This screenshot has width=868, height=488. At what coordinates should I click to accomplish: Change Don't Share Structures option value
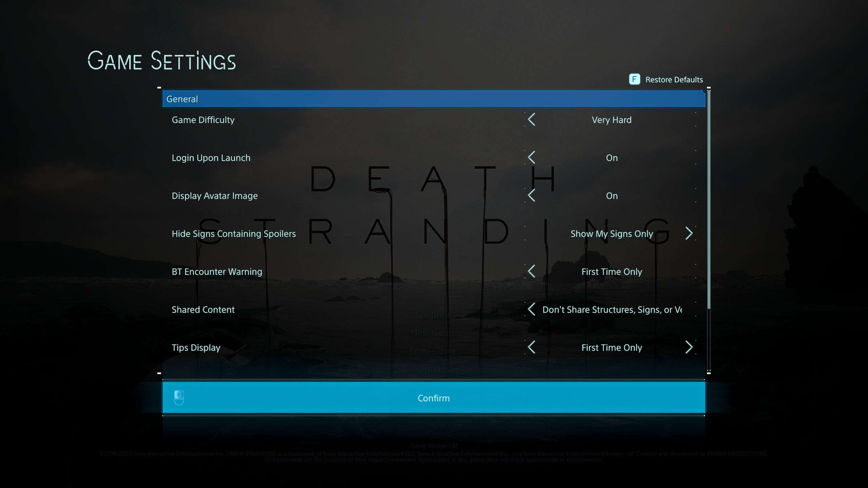612,310
